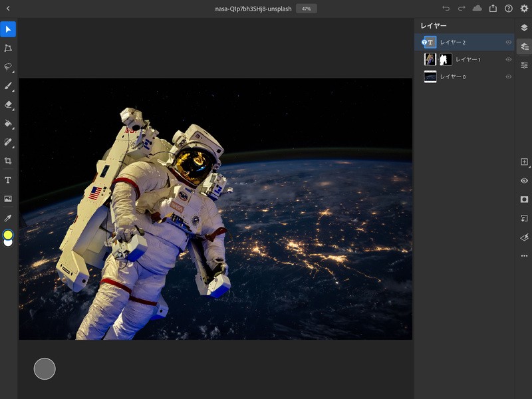532x399 pixels.
Task: Click the レイヤー 1 mask thumbnail
Action: pyautogui.click(x=446, y=59)
